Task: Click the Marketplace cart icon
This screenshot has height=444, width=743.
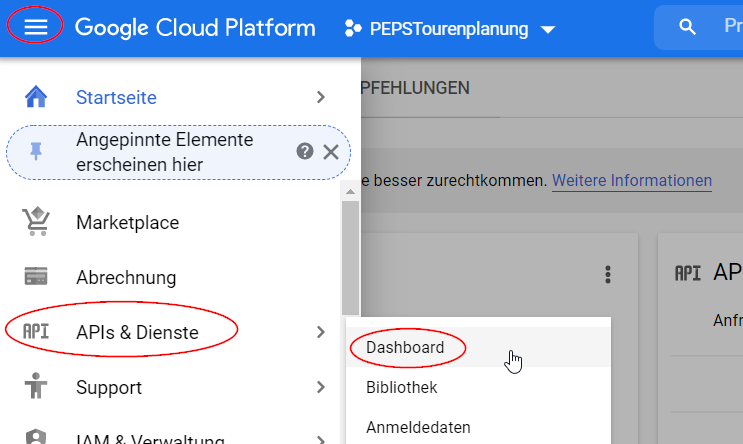Action: (36, 222)
